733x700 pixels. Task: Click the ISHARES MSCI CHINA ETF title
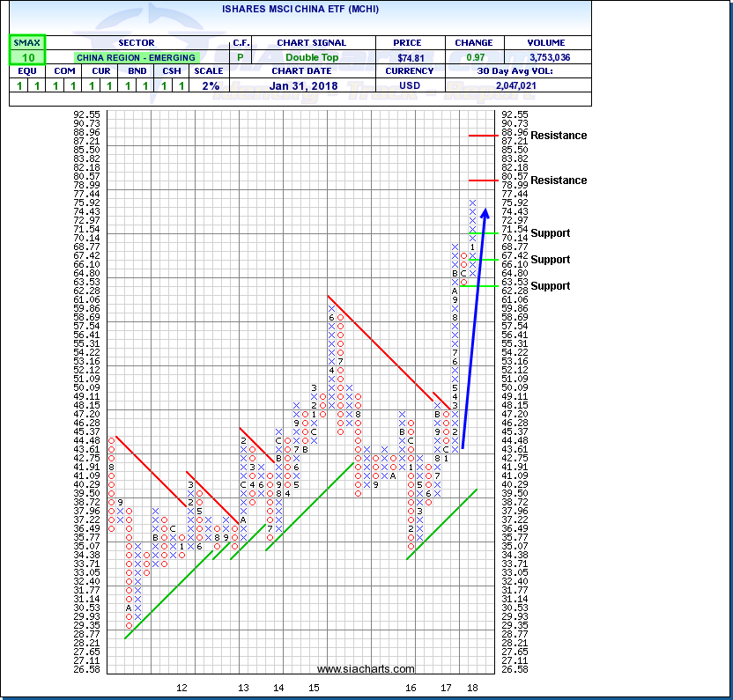coord(300,9)
